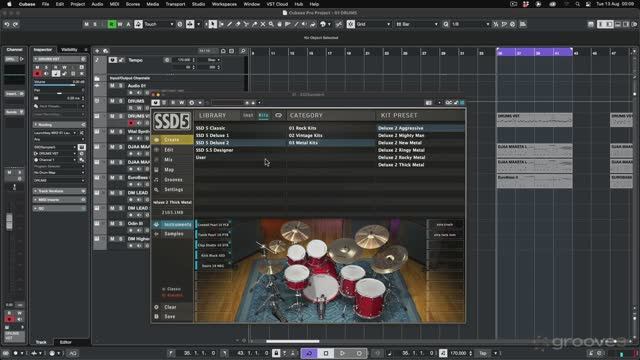Click the tempo value field 170.000
This screenshot has height=360, width=640.
[x=458, y=353]
